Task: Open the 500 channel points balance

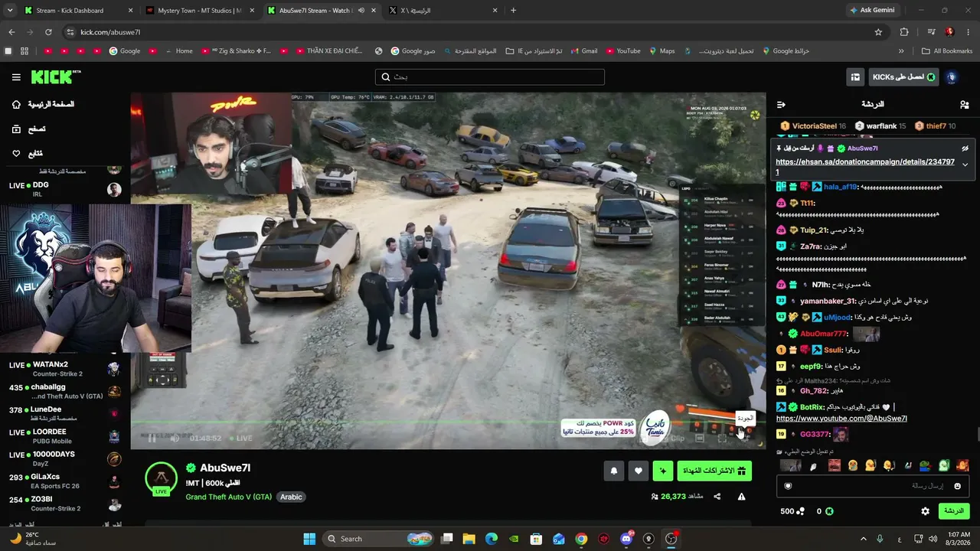Action: 792,511
